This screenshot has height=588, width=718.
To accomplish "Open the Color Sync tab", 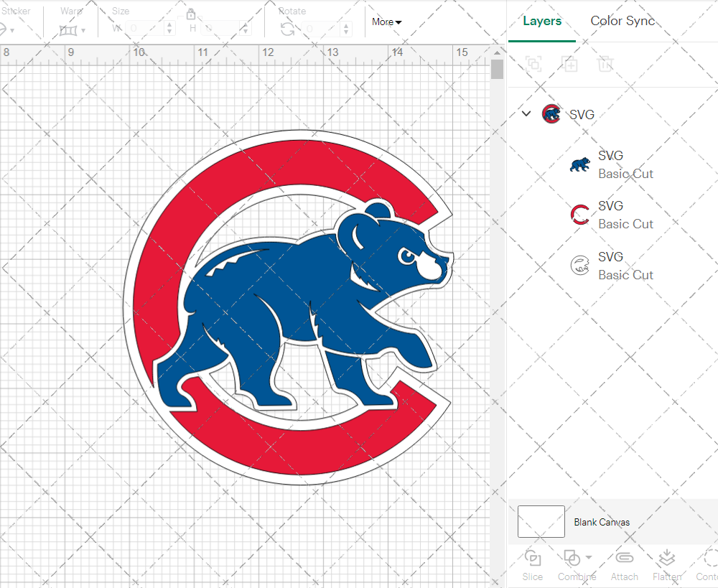I will [623, 21].
